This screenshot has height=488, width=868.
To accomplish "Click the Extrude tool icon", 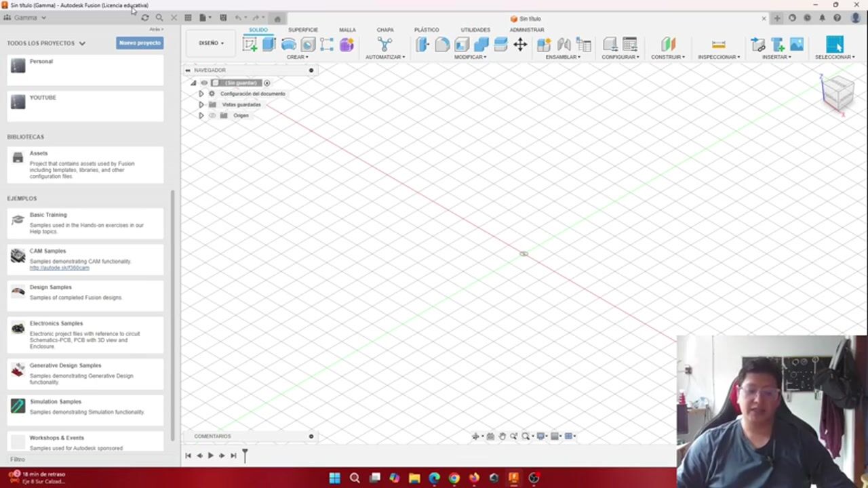I will [x=269, y=45].
